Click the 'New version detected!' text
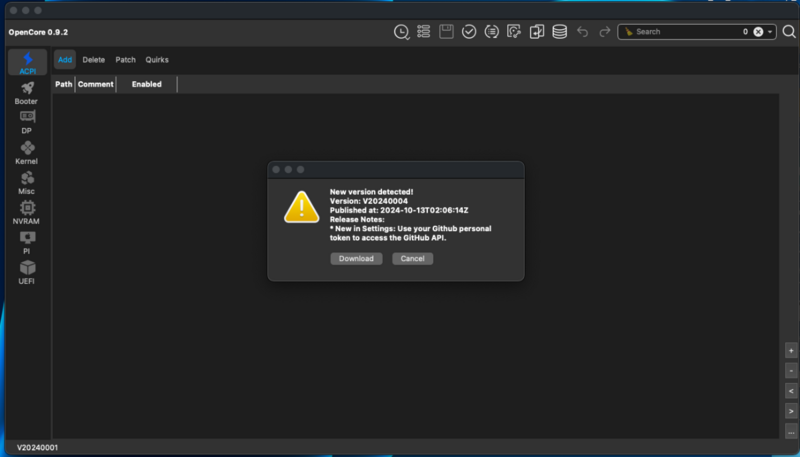 [371, 192]
